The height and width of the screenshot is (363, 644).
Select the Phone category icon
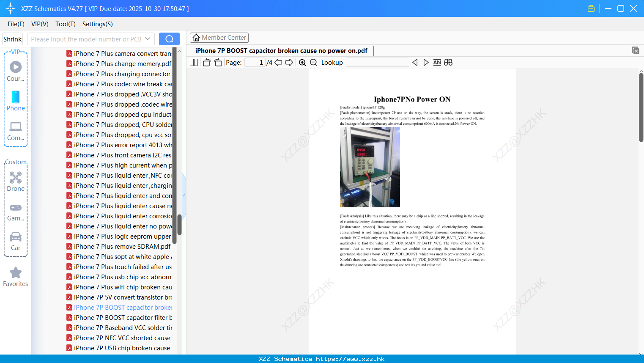(16, 97)
